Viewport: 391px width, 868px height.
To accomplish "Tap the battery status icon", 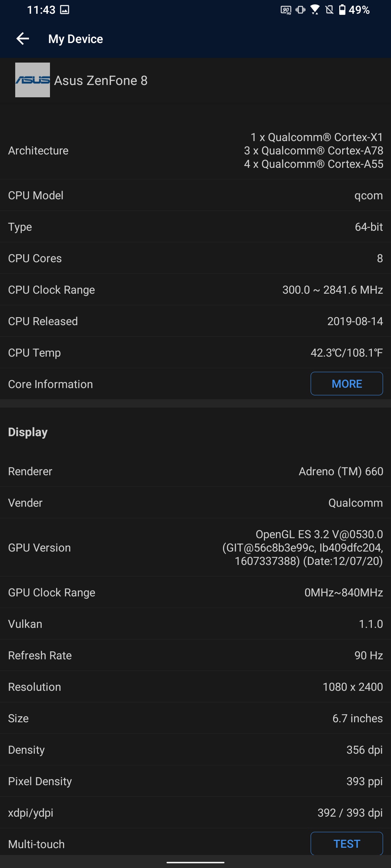I will click(342, 10).
